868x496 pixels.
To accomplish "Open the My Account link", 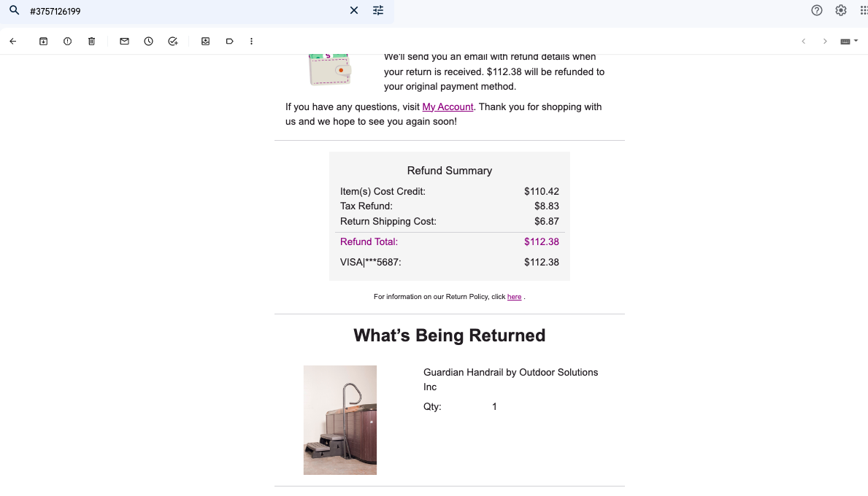I will [448, 106].
